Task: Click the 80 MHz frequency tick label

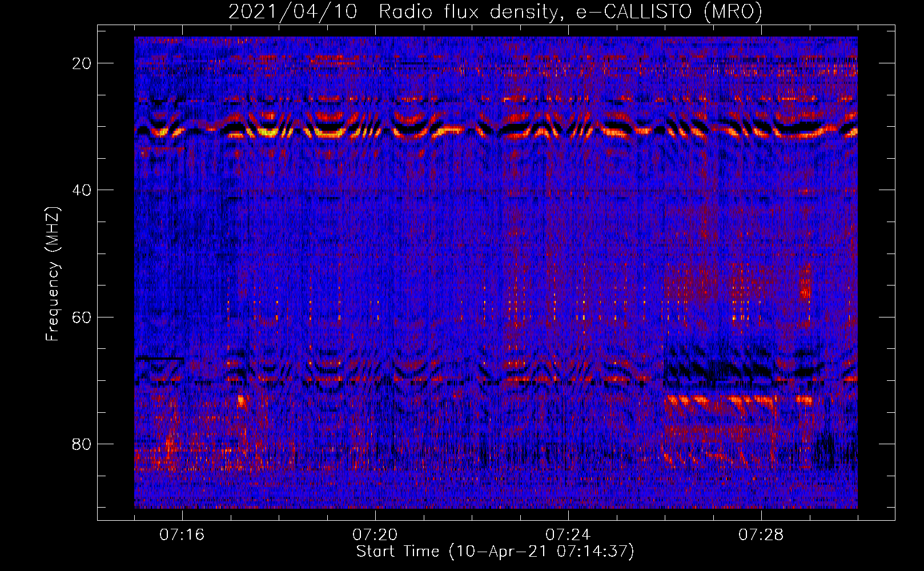Action: [x=82, y=444]
